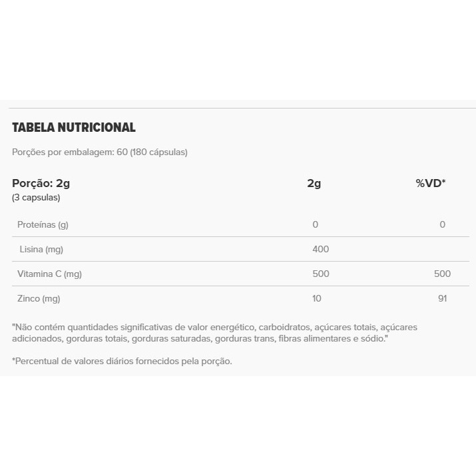
Task: Select the Vitamina C (mg) row label
Action: pyautogui.click(x=49, y=274)
